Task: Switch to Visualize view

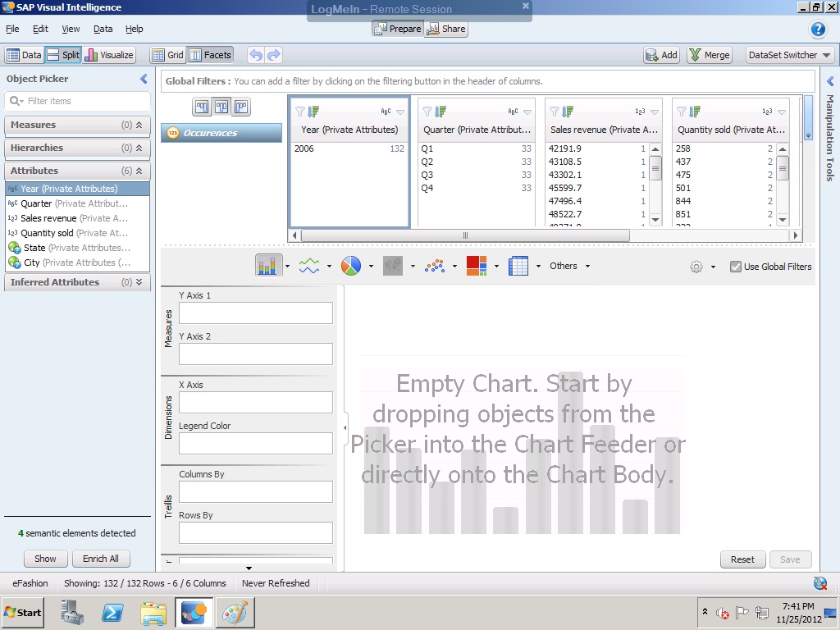Action: click(109, 55)
